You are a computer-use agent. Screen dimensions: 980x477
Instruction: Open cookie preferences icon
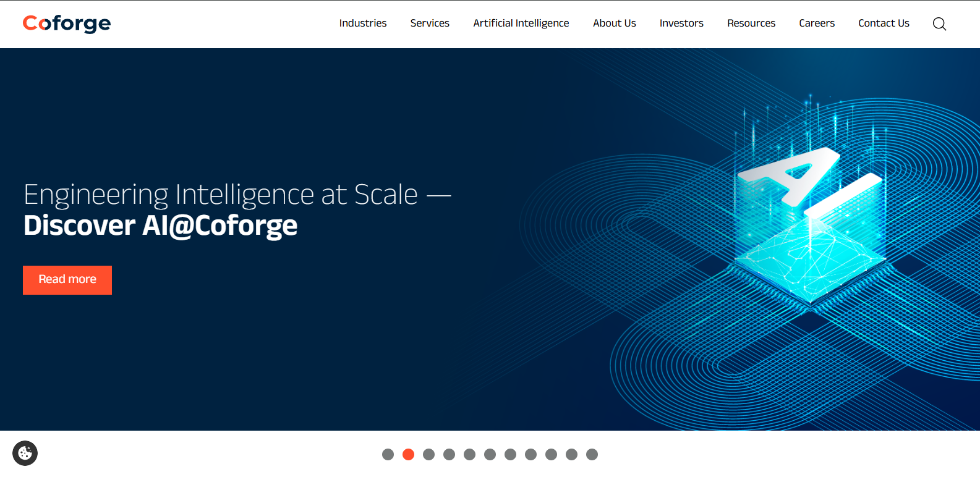click(x=25, y=453)
